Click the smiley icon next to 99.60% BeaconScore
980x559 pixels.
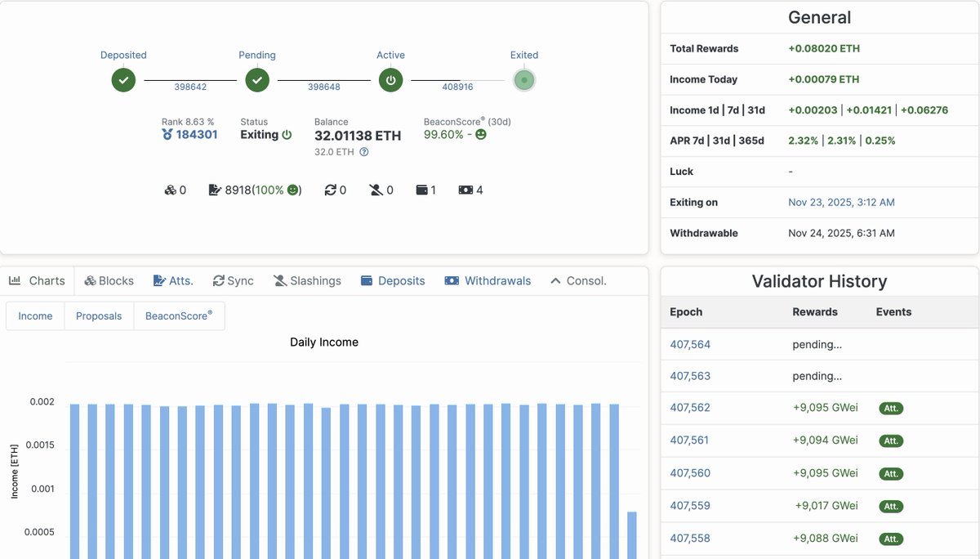coord(481,134)
